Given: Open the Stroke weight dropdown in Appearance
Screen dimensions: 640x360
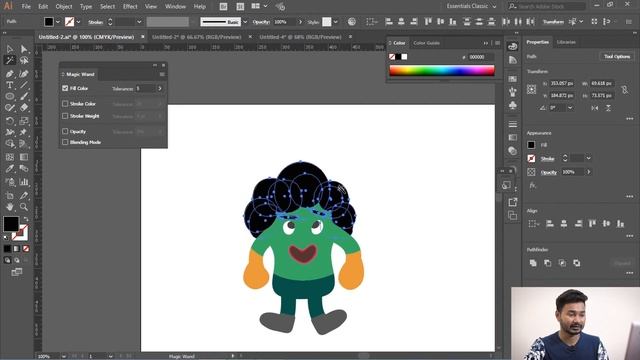Looking at the screenshot, I should tap(589, 158).
